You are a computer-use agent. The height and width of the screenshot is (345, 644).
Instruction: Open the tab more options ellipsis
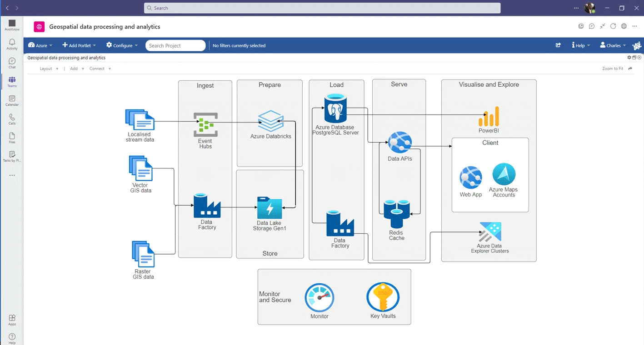coord(634,26)
